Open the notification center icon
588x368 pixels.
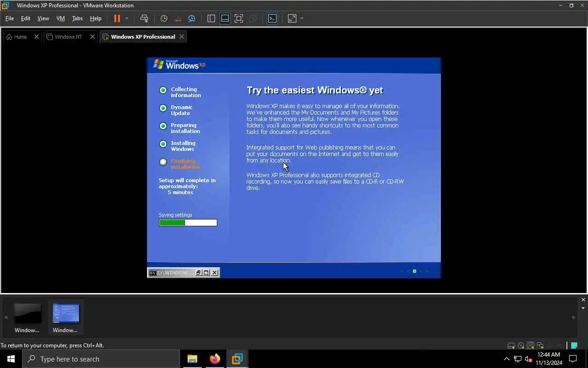[x=573, y=359]
